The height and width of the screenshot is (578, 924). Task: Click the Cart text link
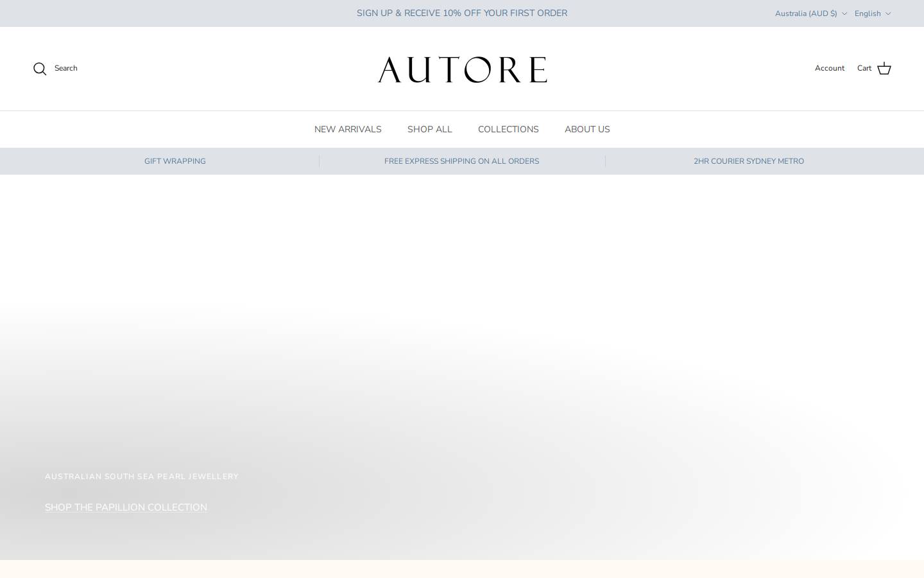[864, 68]
